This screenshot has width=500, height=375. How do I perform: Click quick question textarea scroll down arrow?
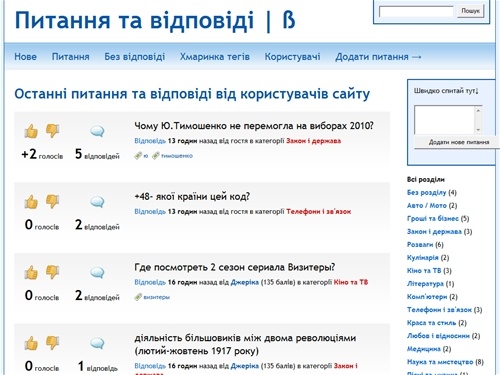click(478, 130)
